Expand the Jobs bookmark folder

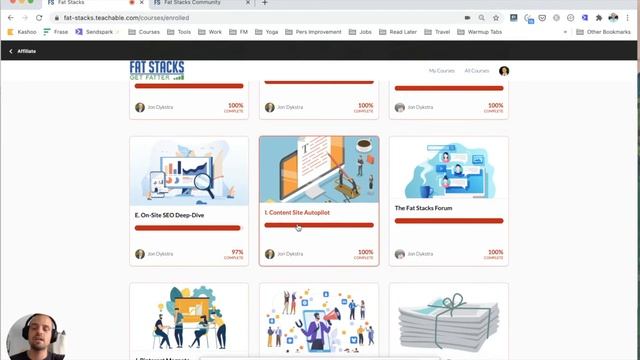pos(360,32)
